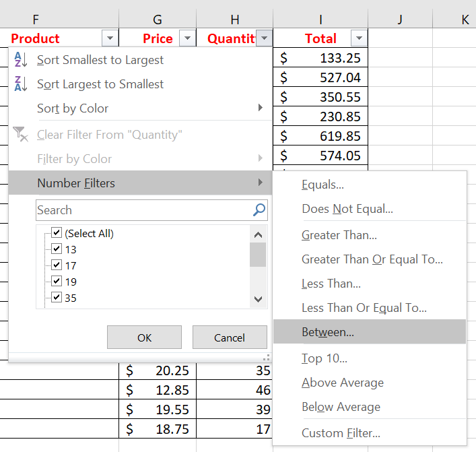Screen dimensions: 476x452
Task: Click the OK button
Action: coord(144,337)
